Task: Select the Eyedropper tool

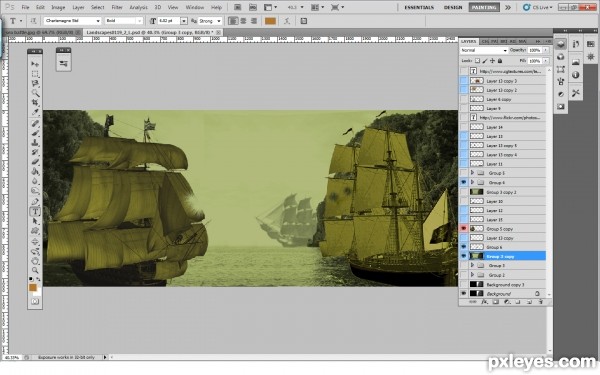Action: 35,112
